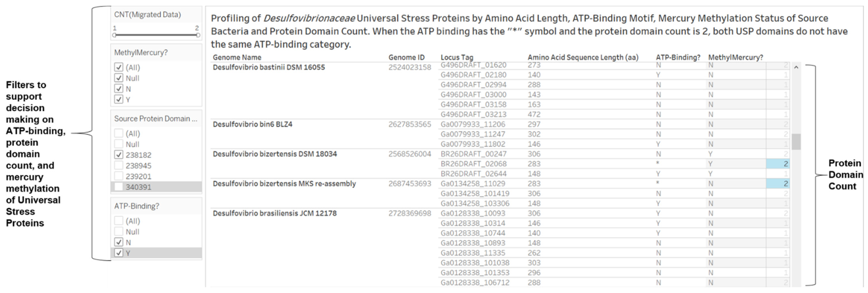Click the left handle of the CNT(Migrated Data) slider
The width and height of the screenshot is (868, 293).
tap(115, 35)
